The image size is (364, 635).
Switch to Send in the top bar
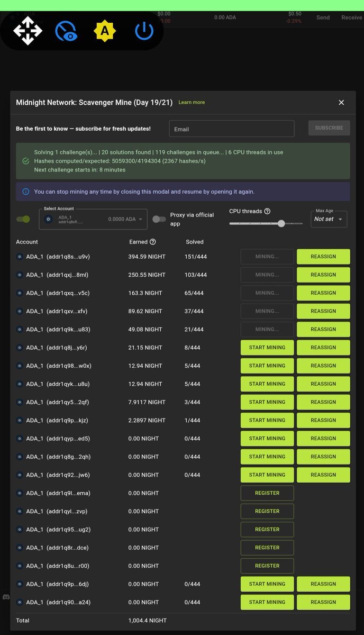click(x=323, y=17)
